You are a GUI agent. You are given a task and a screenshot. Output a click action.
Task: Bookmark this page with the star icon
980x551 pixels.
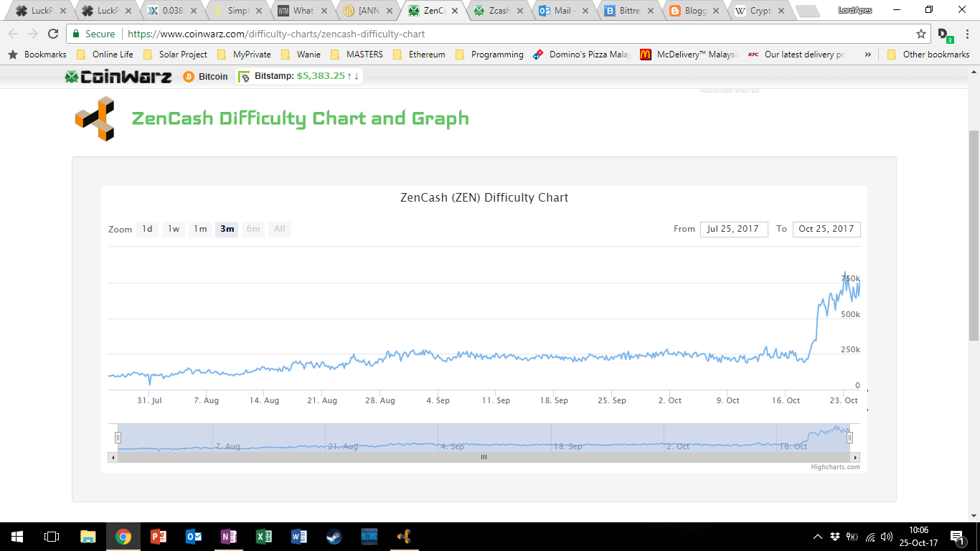pyautogui.click(x=921, y=34)
